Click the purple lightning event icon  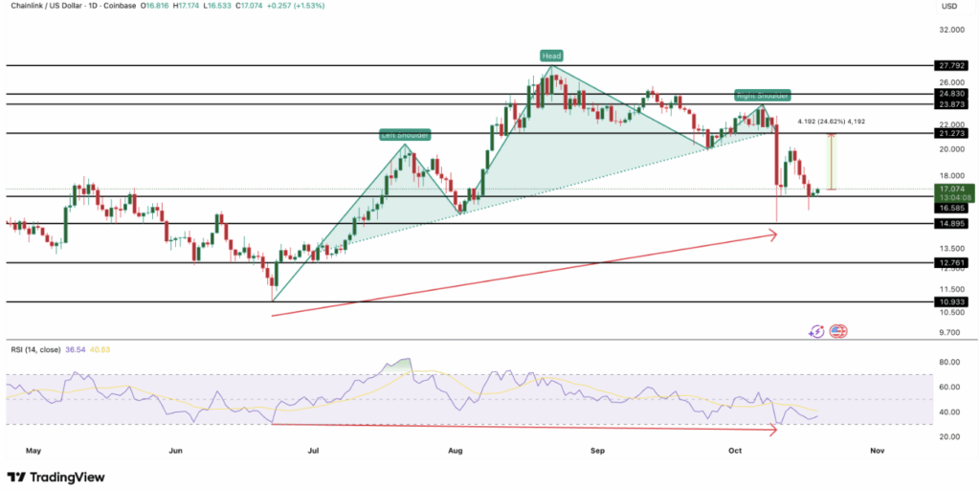point(816,331)
